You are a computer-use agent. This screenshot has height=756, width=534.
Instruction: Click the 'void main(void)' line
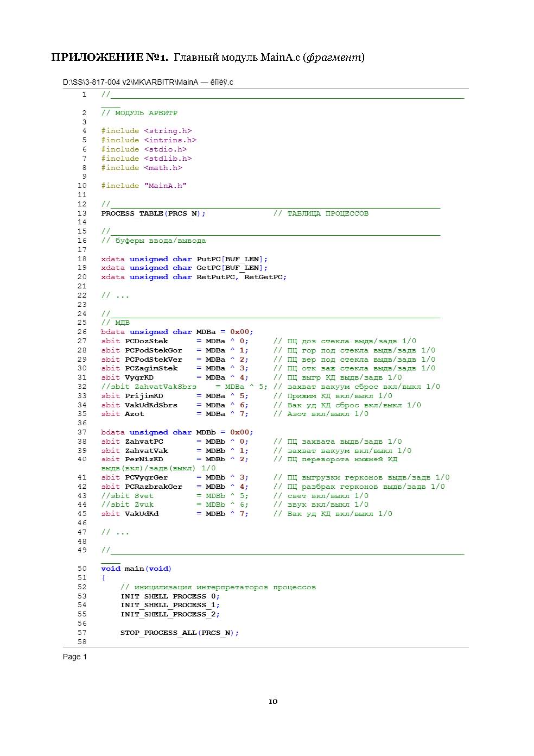[136, 569]
